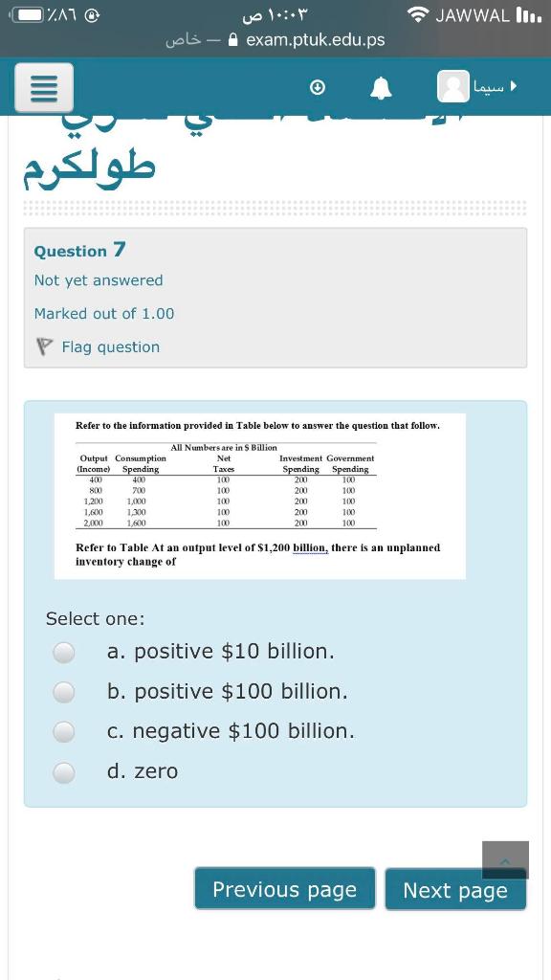Click the Previous page button
The height and width of the screenshot is (980, 551).
tap(284, 889)
